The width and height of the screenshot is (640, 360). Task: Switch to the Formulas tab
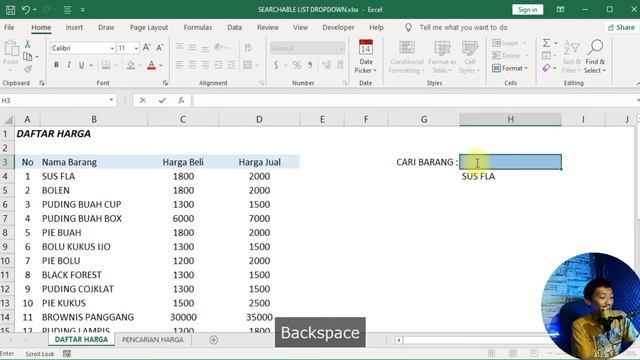coord(198,27)
